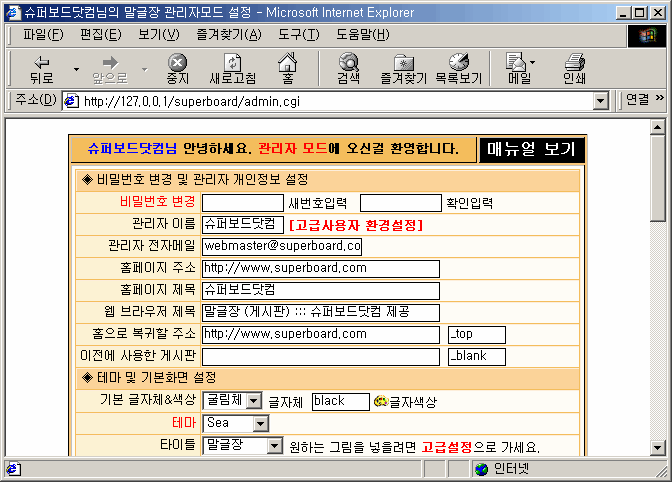The width and height of the screenshot is (672, 482).
Task: Click the 관리자 전자메일 input field
Action: (282, 247)
